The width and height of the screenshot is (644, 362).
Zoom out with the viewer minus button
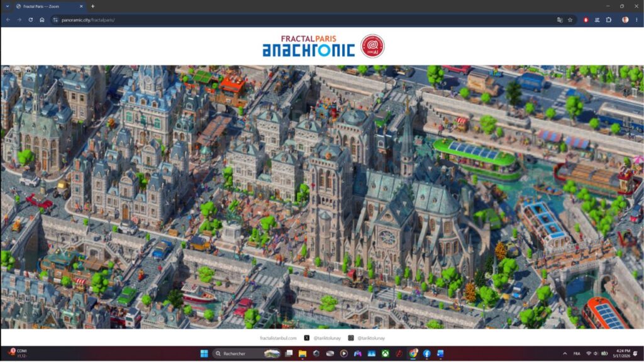(x=17, y=70)
